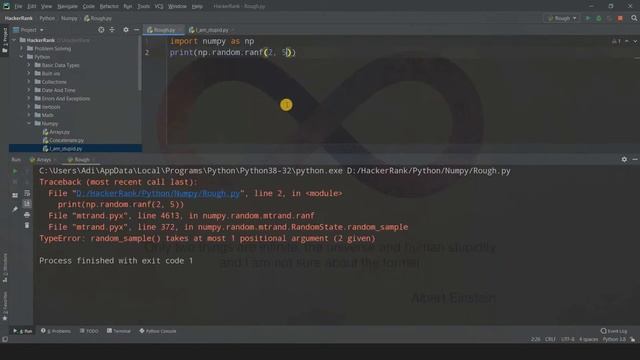This screenshot has height=360, width=640.
Task: Click the red Stop button in top toolbar
Action: 620,18
